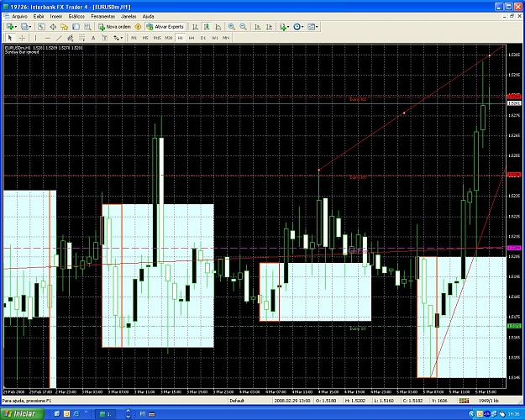Select the text label tool
The width and height of the screenshot is (525, 420).
pos(105,38)
